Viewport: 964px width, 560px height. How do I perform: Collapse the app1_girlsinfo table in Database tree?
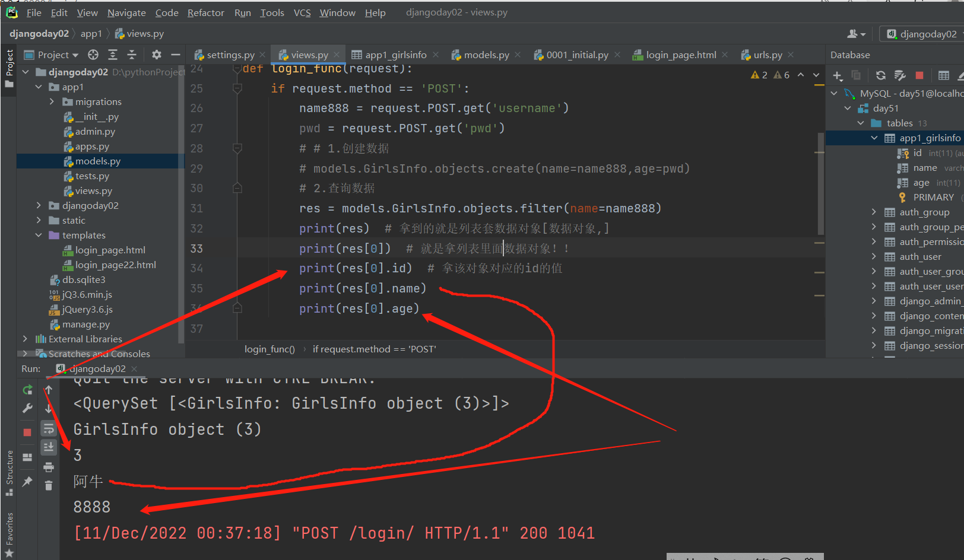point(874,138)
